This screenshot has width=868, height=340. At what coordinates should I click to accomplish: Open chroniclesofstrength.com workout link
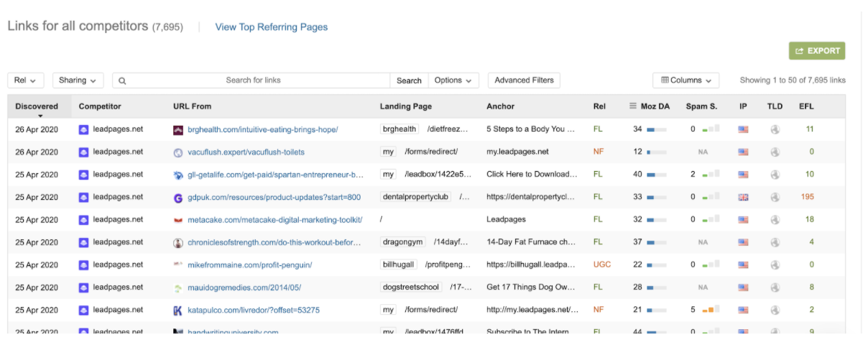274,242
